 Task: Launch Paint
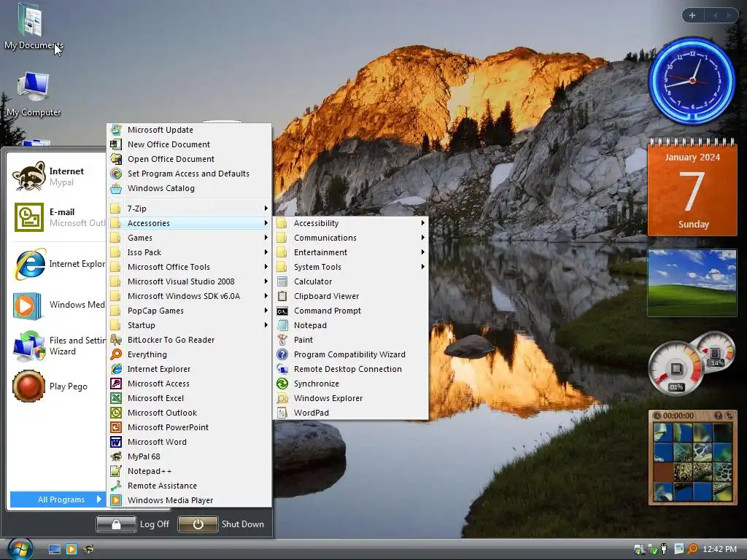pos(351,340)
